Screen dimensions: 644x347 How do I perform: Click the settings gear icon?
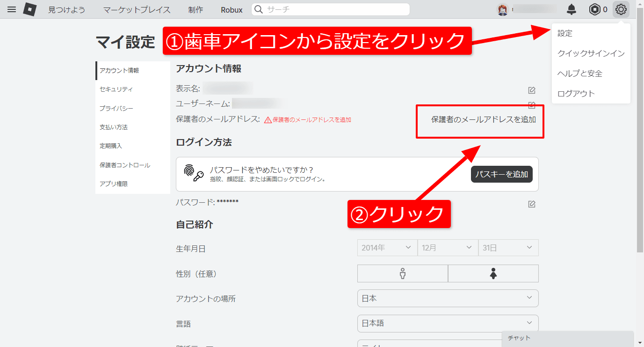pyautogui.click(x=621, y=9)
